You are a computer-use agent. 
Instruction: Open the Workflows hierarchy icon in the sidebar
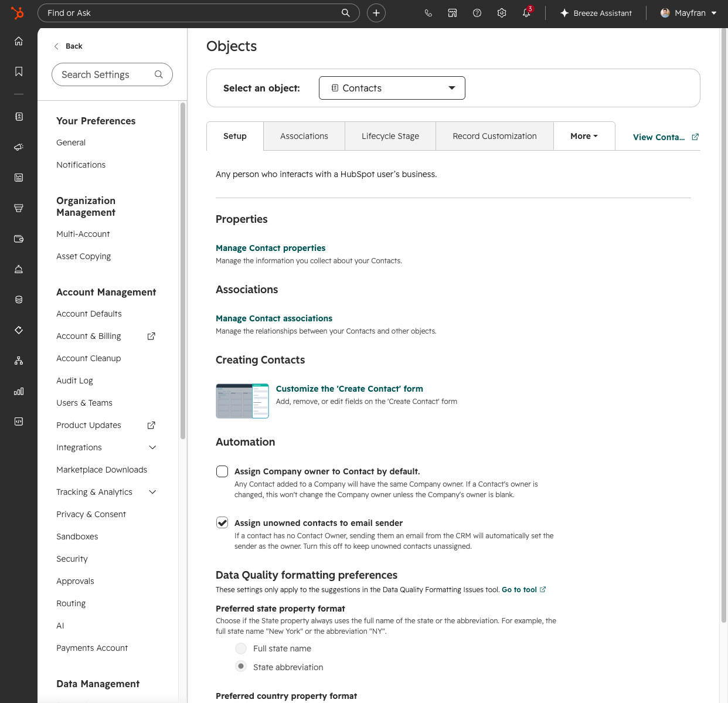point(19,361)
